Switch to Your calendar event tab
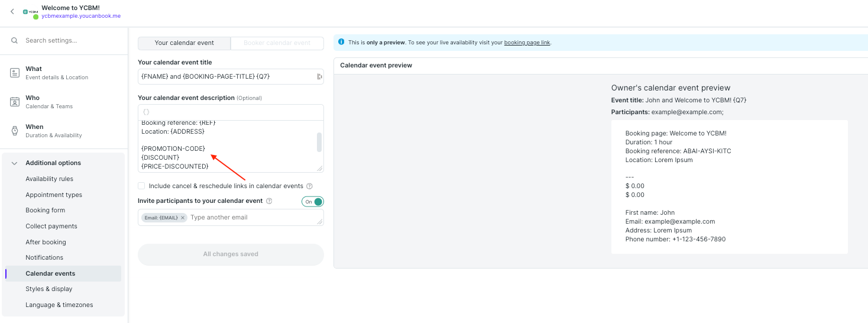 [184, 43]
